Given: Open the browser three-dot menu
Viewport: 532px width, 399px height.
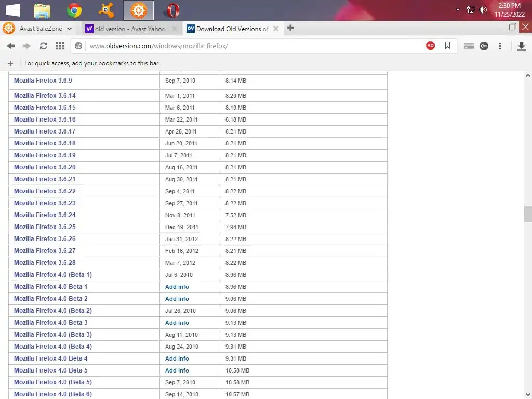Looking at the screenshot, I should (x=500, y=46).
